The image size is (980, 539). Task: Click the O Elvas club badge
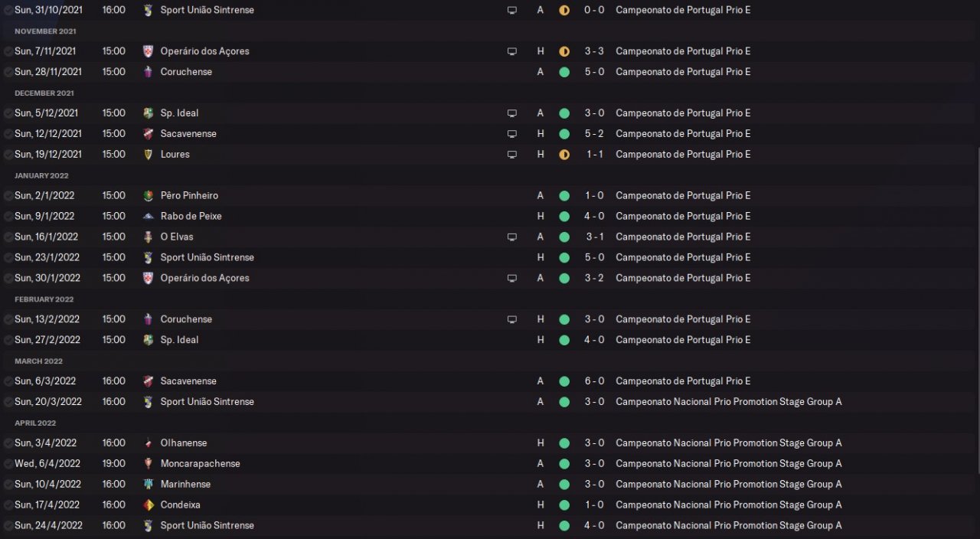point(149,237)
